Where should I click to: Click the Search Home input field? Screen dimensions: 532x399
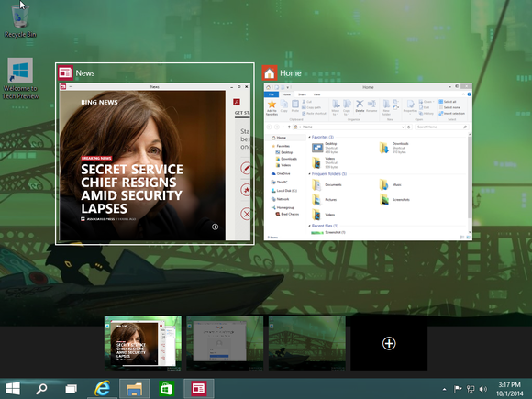tap(442, 127)
